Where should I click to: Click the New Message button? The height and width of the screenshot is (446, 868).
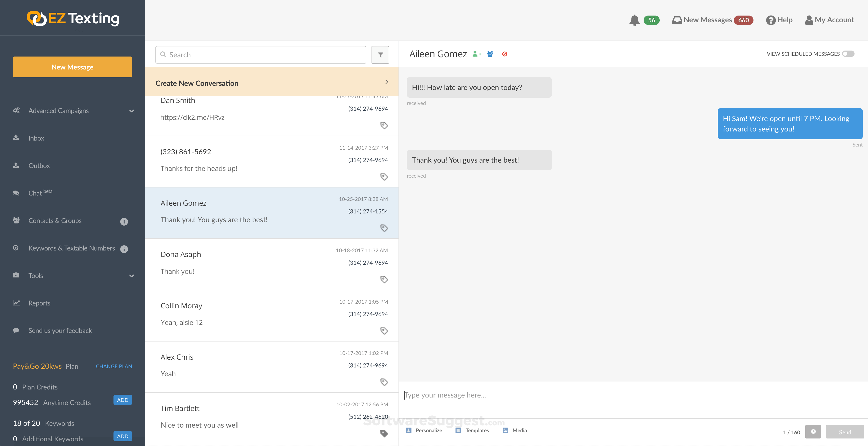pyautogui.click(x=72, y=67)
